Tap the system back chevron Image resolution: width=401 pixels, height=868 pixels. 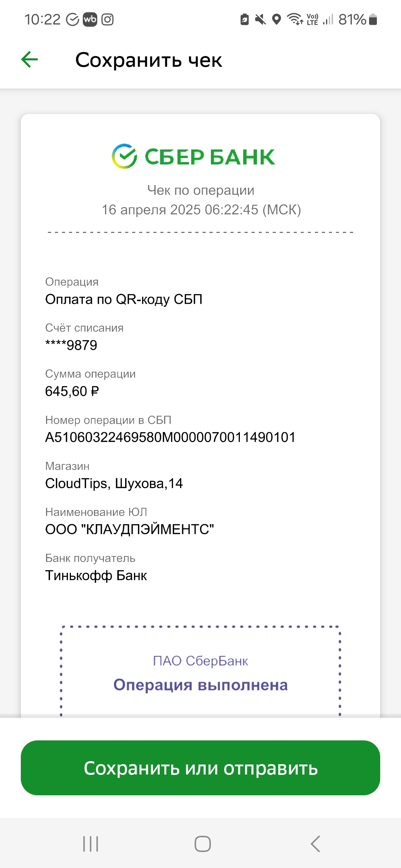[x=315, y=844]
